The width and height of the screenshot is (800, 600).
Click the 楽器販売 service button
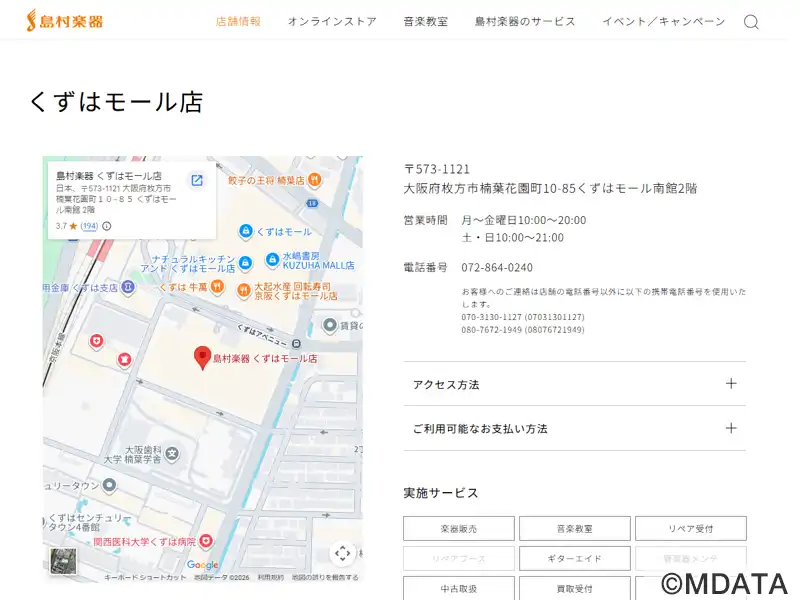[x=459, y=529]
